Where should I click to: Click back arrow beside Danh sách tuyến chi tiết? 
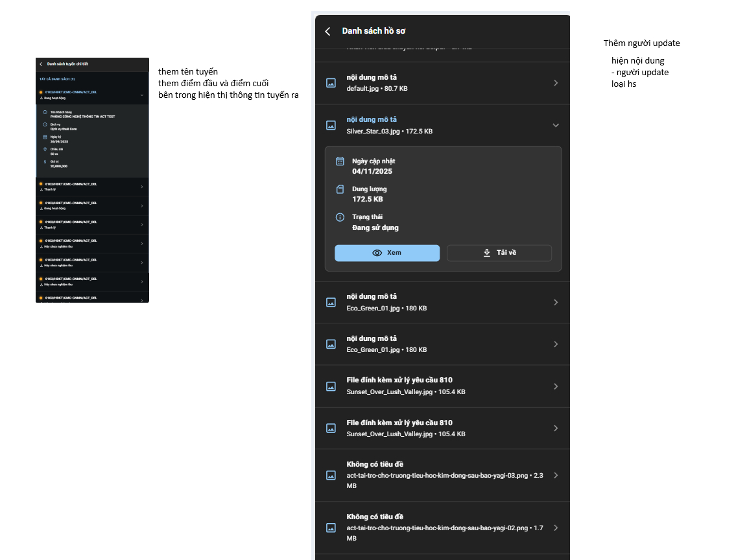click(x=41, y=64)
